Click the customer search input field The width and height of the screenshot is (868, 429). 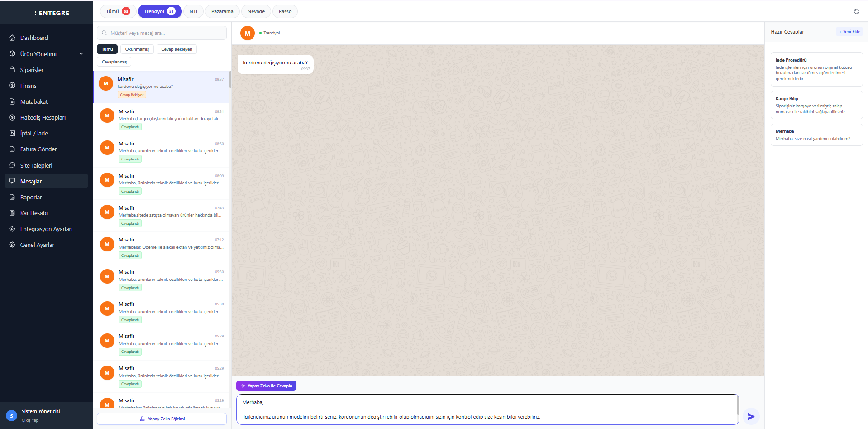pyautogui.click(x=162, y=33)
